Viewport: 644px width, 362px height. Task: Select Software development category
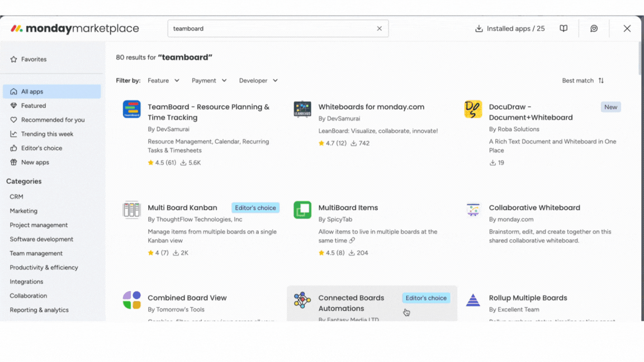click(41, 239)
